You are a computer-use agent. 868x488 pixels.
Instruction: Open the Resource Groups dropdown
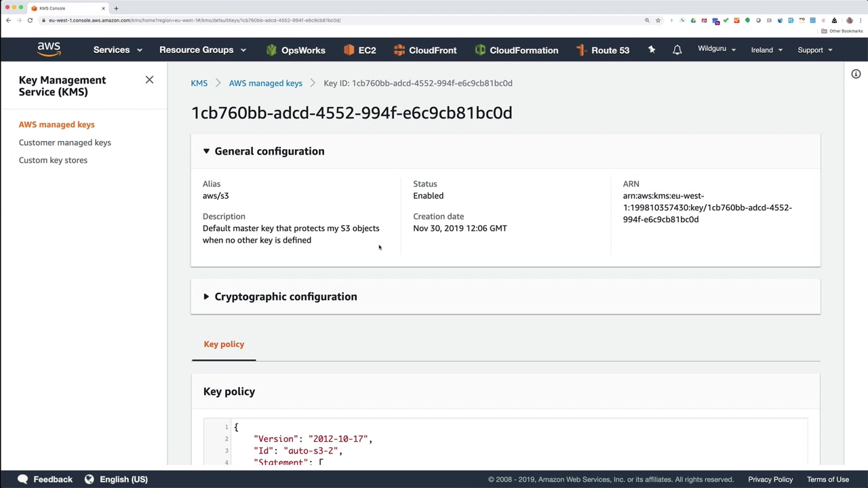click(x=202, y=50)
